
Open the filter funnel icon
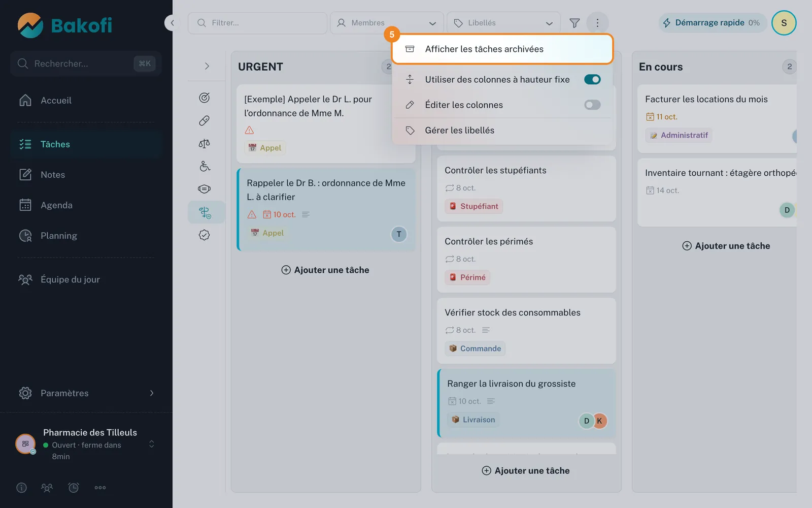click(x=574, y=23)
